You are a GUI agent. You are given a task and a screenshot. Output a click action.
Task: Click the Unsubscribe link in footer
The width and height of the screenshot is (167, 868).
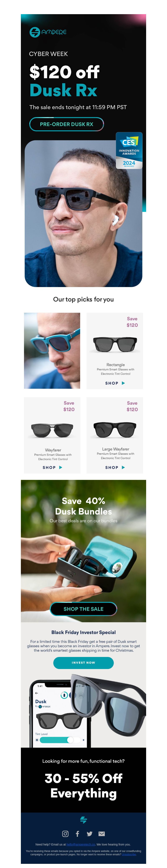(x=129, y=854)
